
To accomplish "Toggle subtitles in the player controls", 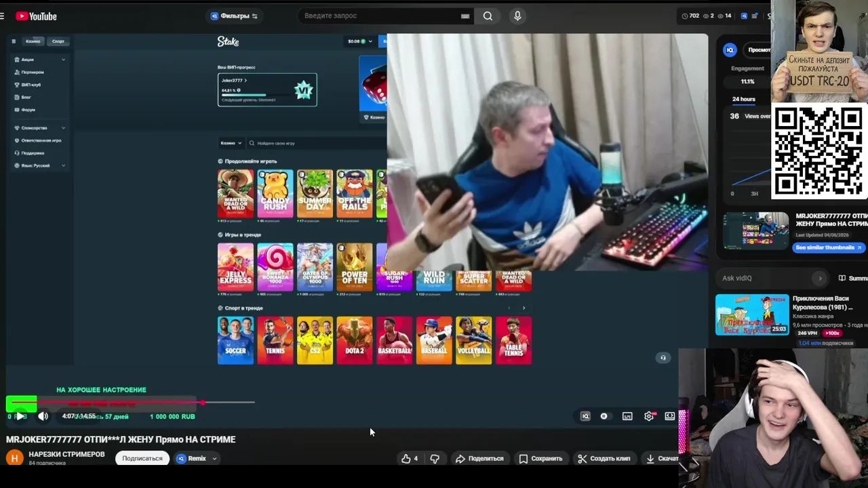I will click(627, 416).
